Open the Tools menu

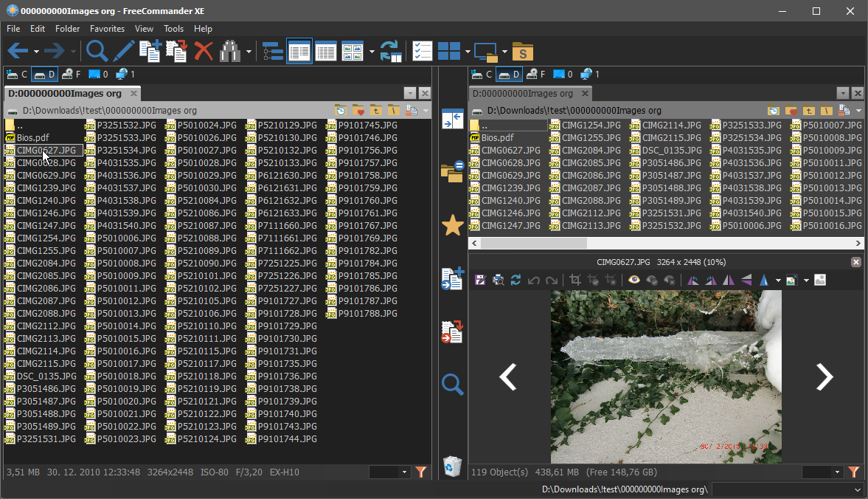click(173, 29)
